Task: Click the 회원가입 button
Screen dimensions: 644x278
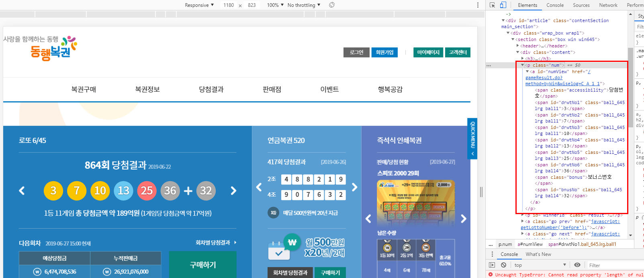Action: coord(384,53)
